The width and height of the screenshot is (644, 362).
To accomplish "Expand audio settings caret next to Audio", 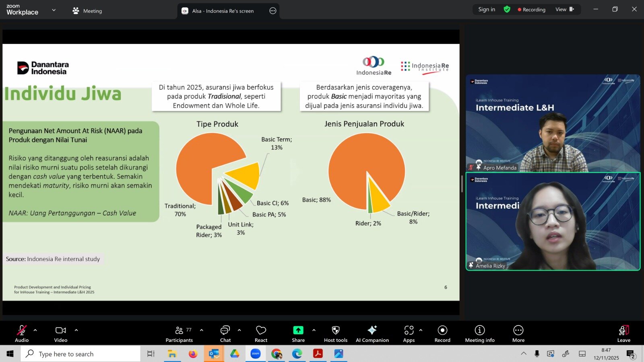I will [35, 330].
